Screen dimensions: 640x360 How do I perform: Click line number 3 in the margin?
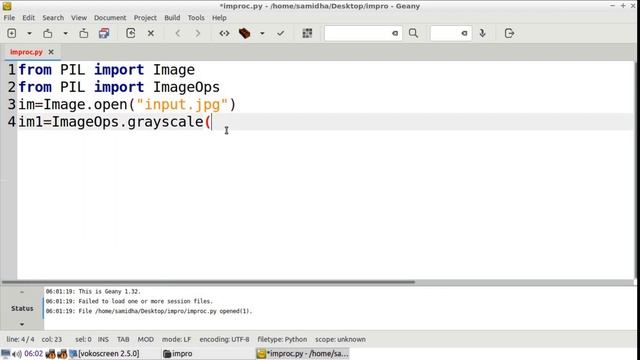tap(12, 104)
